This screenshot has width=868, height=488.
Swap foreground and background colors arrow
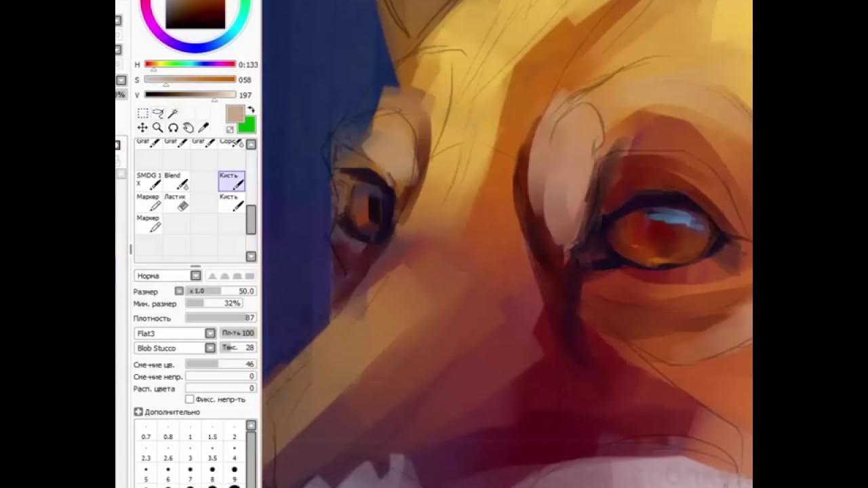[x=252, y=109]
